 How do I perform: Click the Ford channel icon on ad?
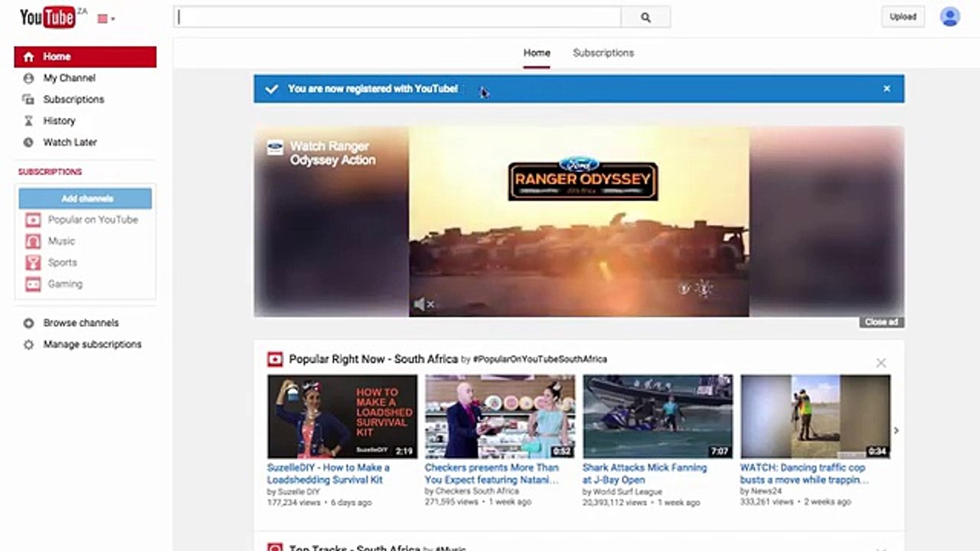(x=275, y=148)
